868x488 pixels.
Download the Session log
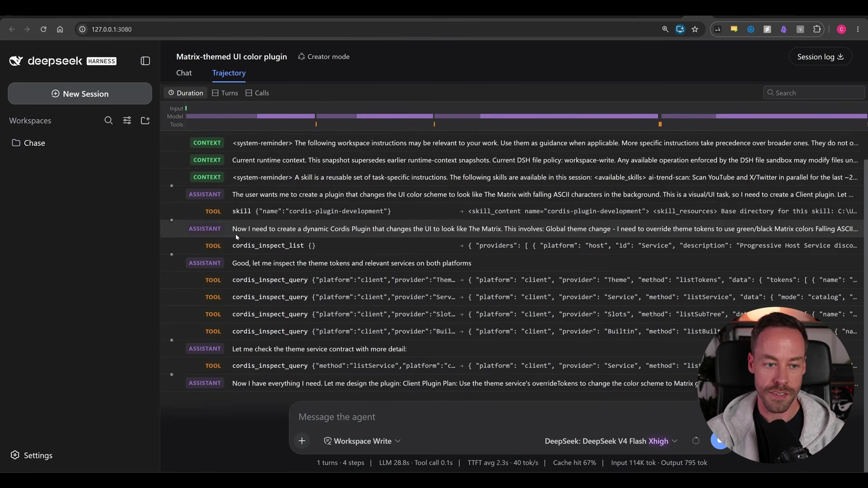click(x=821, y=56)
